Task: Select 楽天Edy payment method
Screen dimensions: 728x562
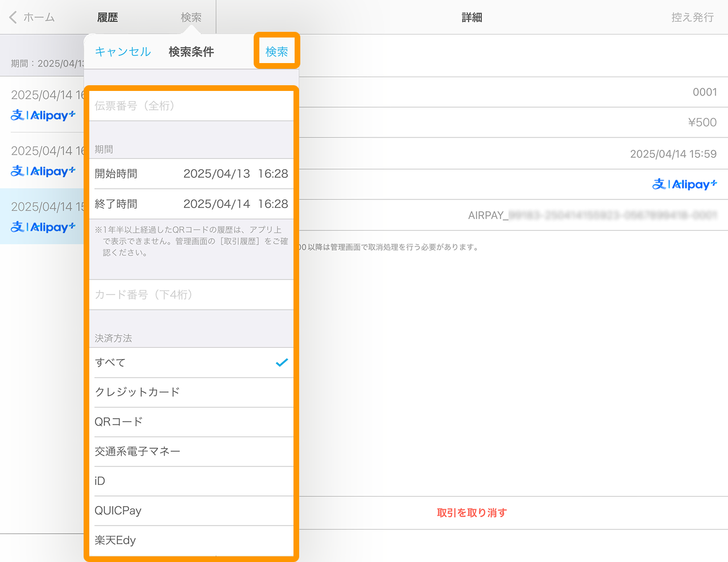Action: pyautogui.click(x=191, y=540)
